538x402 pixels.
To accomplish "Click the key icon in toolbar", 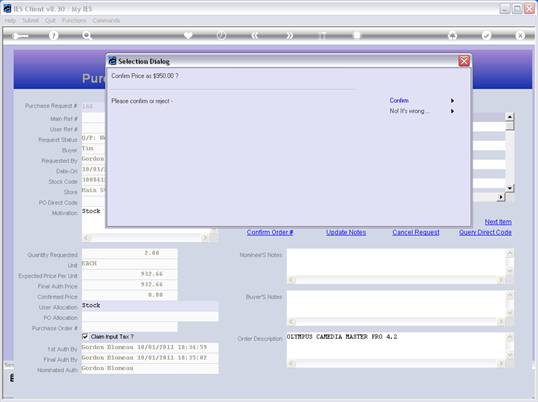I will (x=20, y=36).
